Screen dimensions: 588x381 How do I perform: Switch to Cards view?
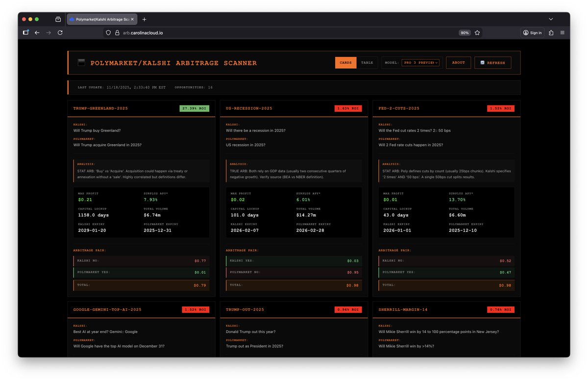coord(345,63)
